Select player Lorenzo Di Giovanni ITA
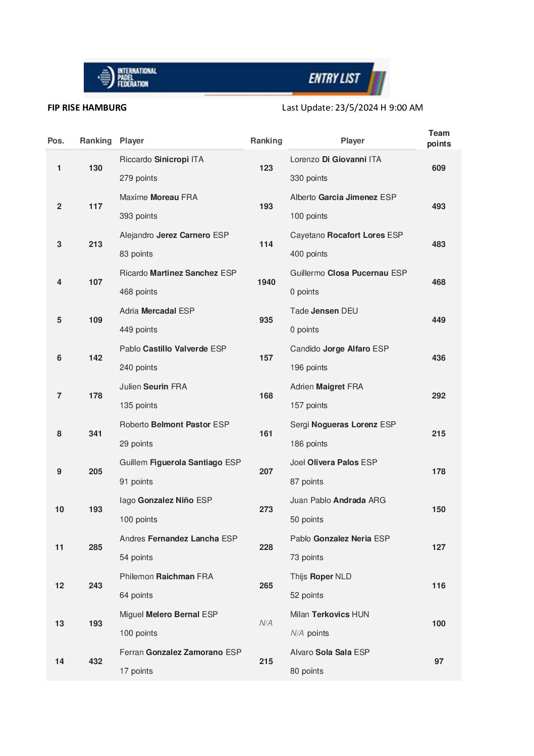 pyautogui.click(x=336, y=160)
